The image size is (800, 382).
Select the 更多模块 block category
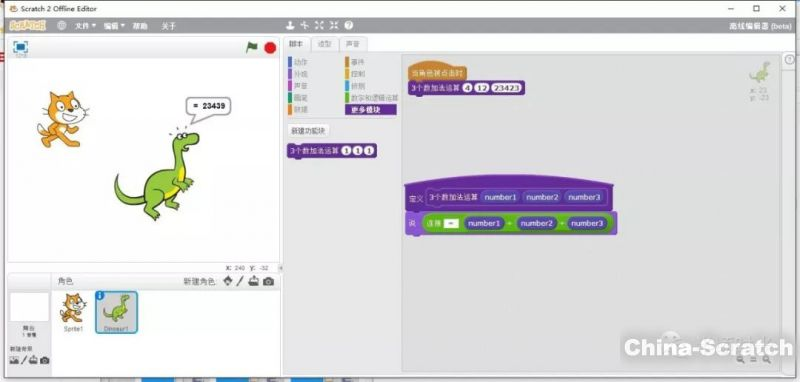click(370, 109)
